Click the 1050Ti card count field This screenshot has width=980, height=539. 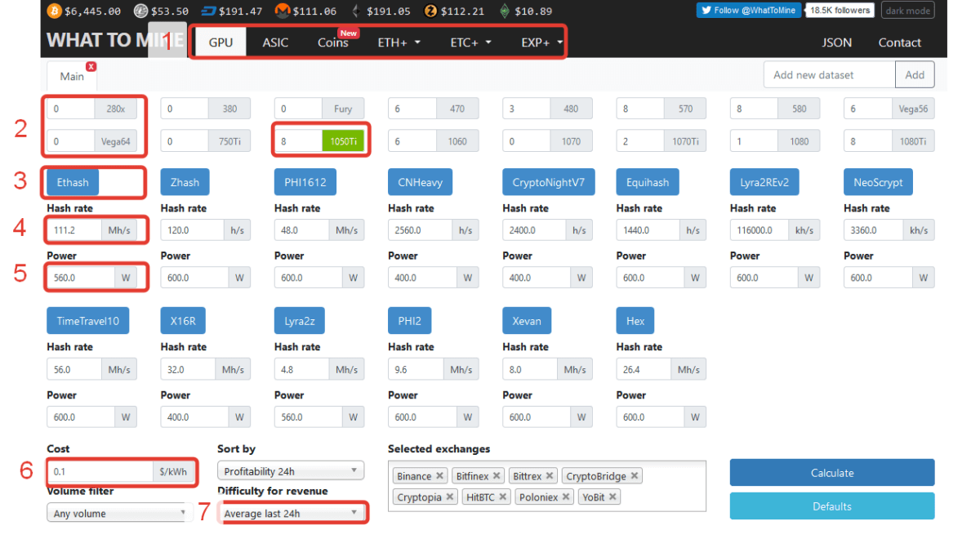pyautogui.click(x=298, y=141)
